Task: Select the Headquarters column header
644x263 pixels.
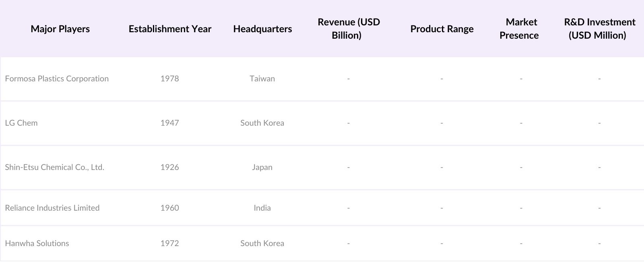Action: (x=262, y=29)
